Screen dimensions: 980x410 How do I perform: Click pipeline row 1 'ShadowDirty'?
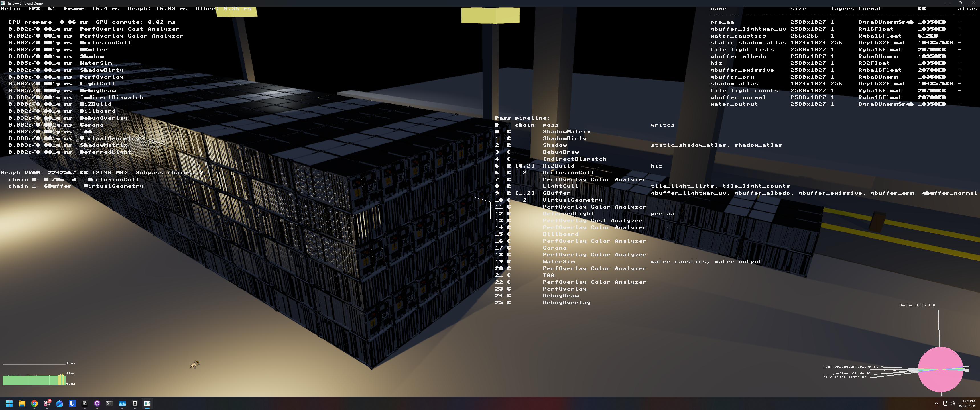[x=541, y=138]
